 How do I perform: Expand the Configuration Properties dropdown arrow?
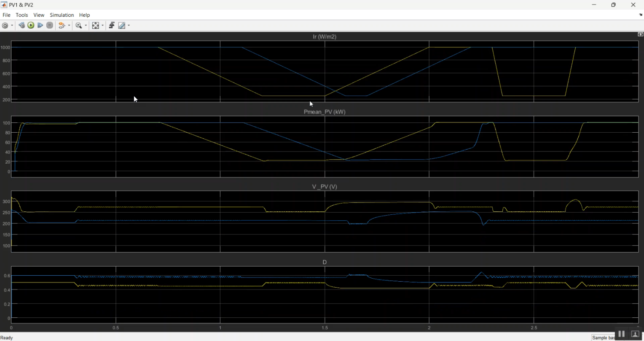pyautogui.click(x=12, y=25)
